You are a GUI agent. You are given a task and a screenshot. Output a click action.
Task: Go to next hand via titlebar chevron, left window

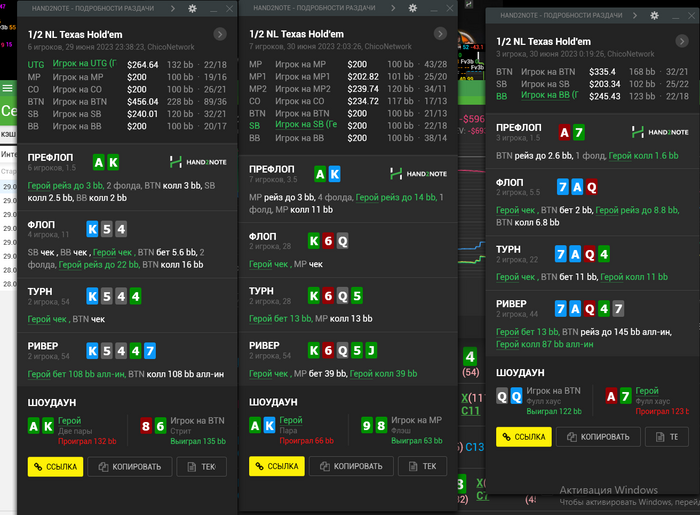(x=173, y=8)
